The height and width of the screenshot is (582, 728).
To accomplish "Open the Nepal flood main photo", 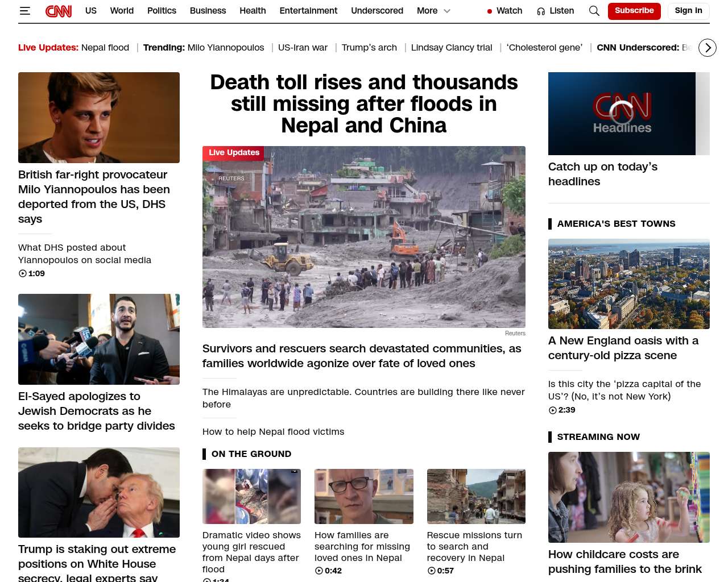I will pyautogui.click(x=364, y=237).
